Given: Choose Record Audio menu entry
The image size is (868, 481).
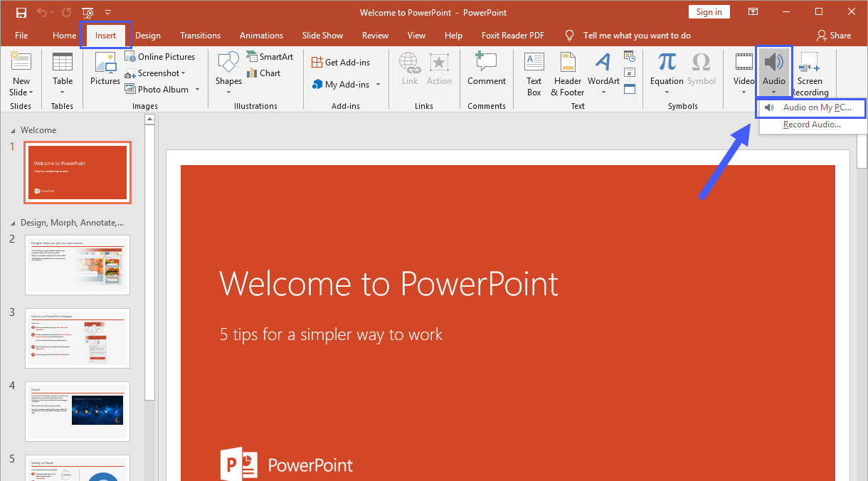Looking at the screenshot, I should tap(812, 125).
